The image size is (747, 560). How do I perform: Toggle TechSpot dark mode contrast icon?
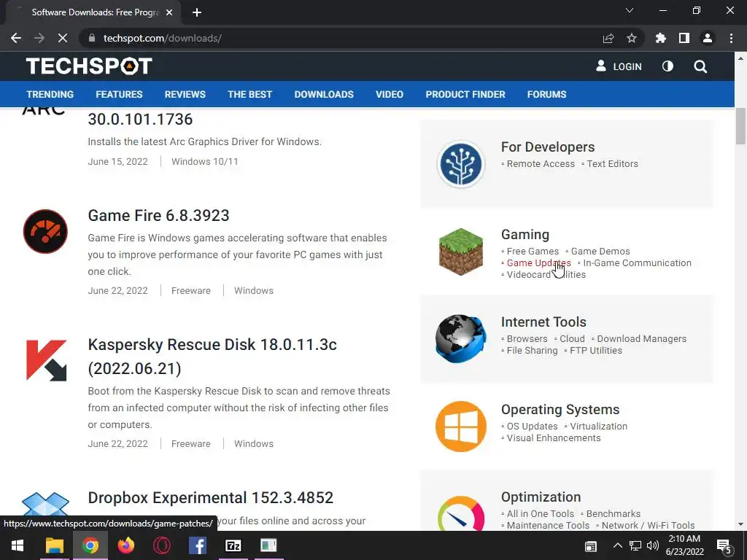(x=668, y=66)
